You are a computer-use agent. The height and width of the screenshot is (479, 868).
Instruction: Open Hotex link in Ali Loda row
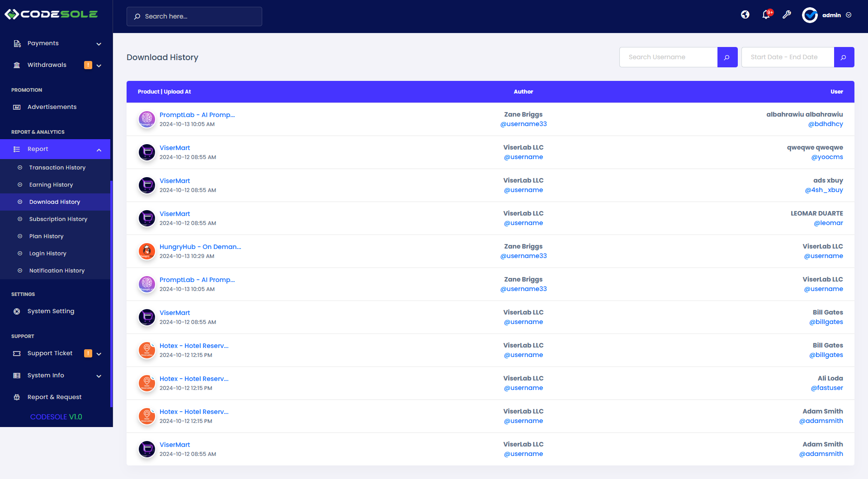(x=194, y=379)
